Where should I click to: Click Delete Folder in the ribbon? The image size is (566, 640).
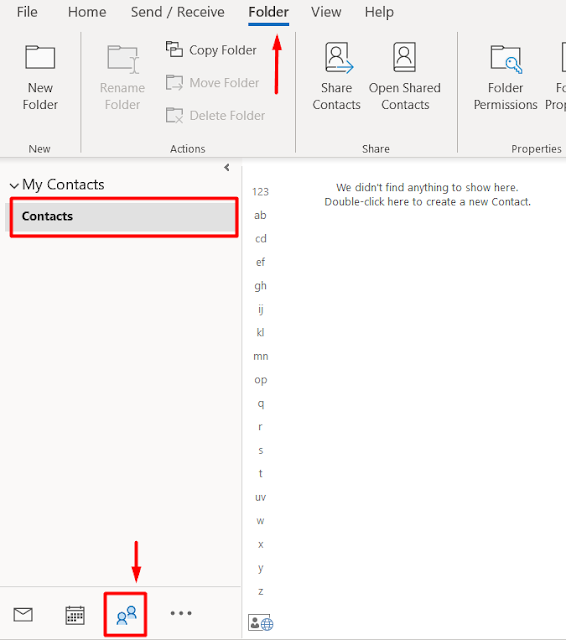215,116
